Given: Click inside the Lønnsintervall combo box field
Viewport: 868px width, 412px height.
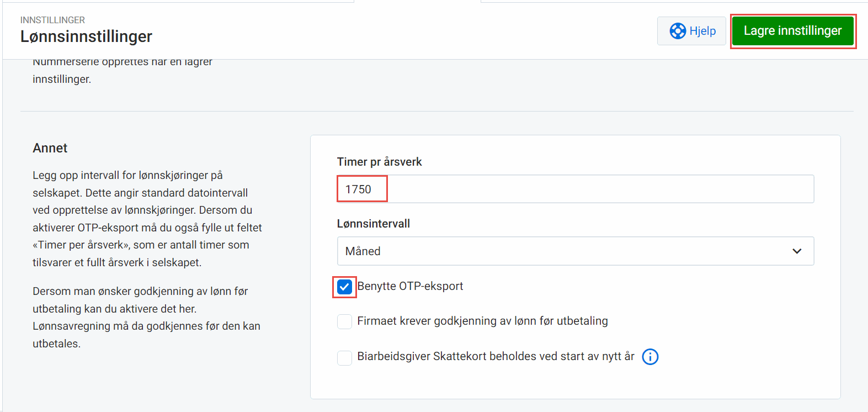Looking at the screenshot, I should [575, 251].
